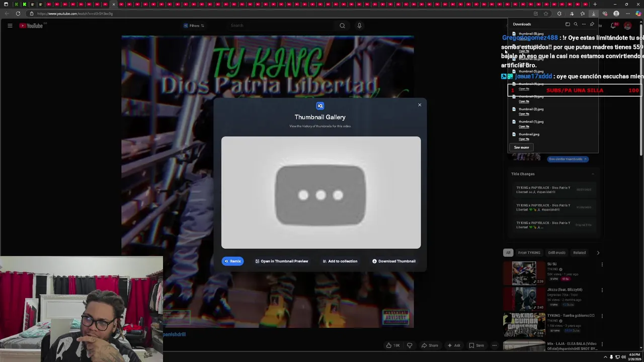Select the Drill music chip
Image resolution: width=644 pixels, height=362 pixels.
(556, 252)
